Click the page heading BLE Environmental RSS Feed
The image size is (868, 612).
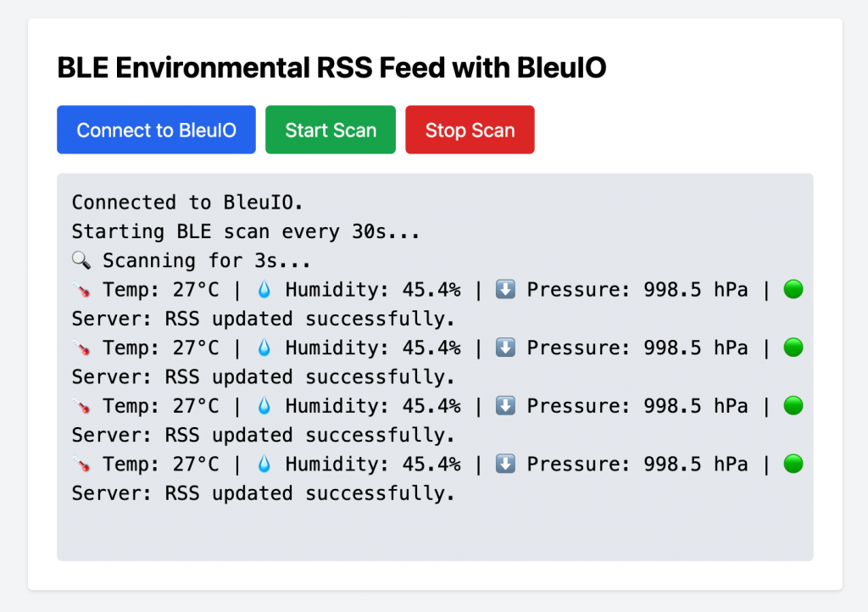[331, 68]
